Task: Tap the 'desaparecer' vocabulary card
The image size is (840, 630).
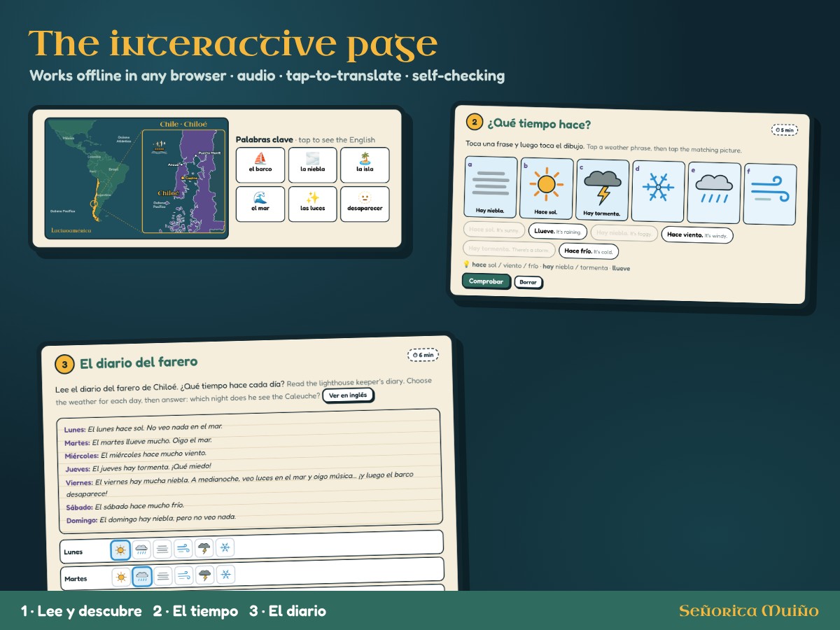Action: tap(365, 204)
